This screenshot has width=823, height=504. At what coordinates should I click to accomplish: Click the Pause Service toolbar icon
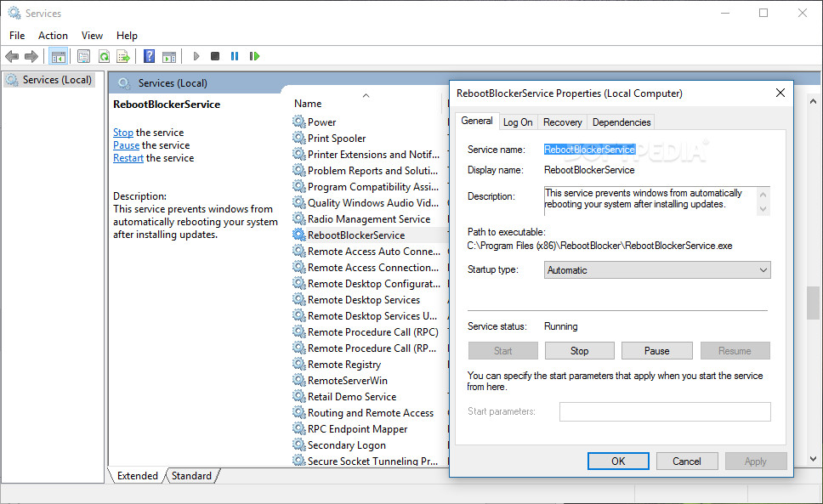[x=235, y=56]
